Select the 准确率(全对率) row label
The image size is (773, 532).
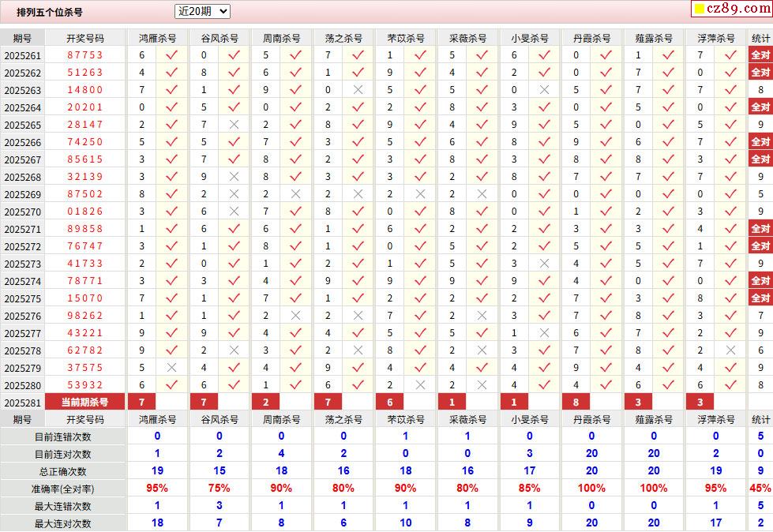point(62,489)
